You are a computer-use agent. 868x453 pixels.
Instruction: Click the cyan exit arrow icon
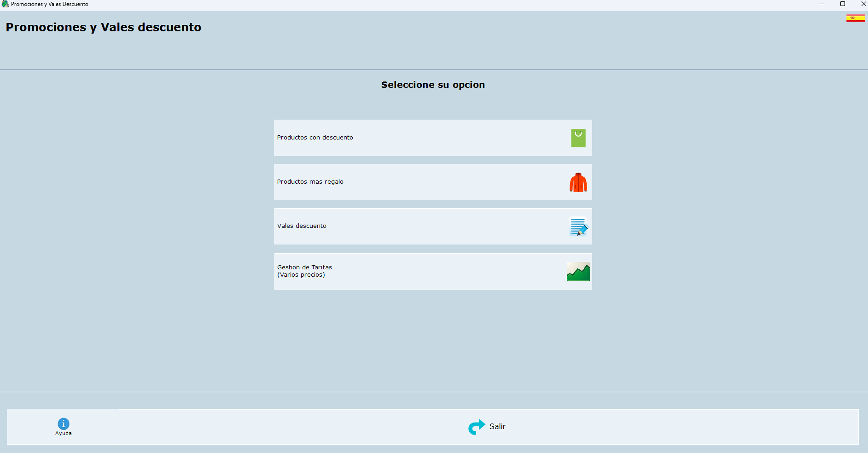click(x=477, y=427)
